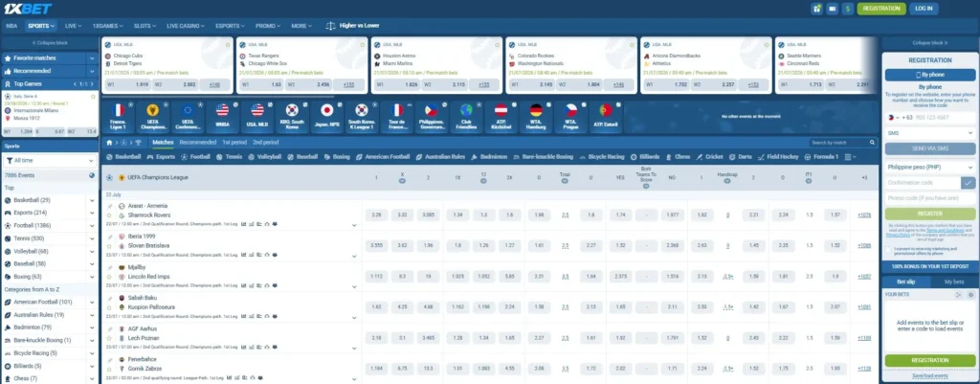Click the SEND VIA SMS button
Image resolution: width=980 pixels, height=384 pixels.
tap(930, 148)
